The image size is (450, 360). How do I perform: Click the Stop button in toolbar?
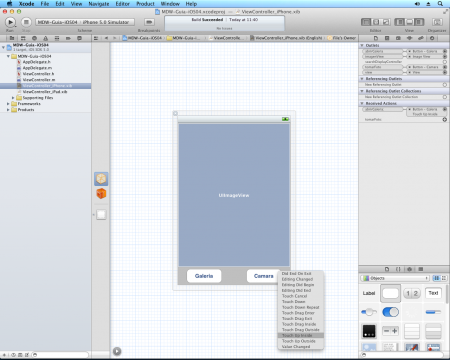(26, 22)
